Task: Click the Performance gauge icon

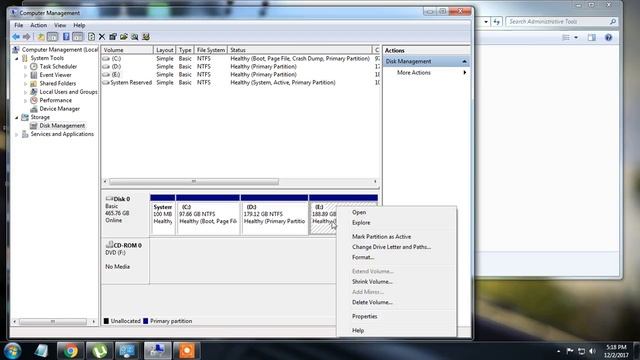Action: pyautogui.click(x=34, y=100)
